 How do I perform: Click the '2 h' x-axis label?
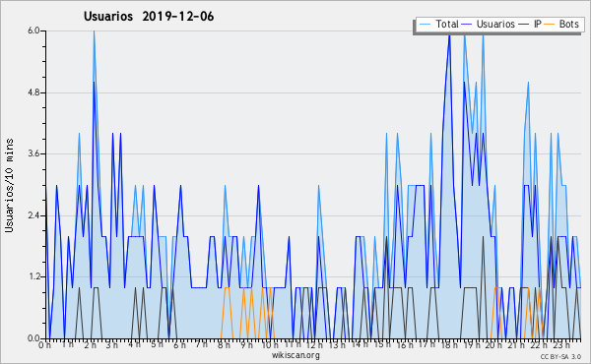90,344
